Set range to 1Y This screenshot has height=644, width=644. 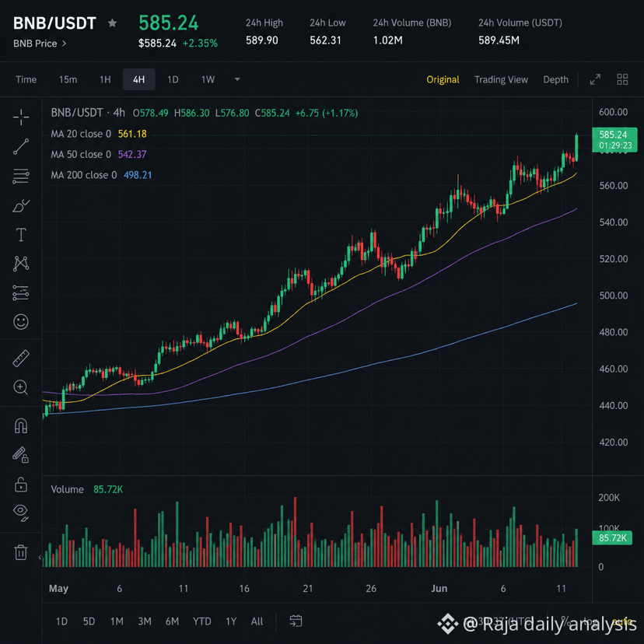[x=231, y=621]
